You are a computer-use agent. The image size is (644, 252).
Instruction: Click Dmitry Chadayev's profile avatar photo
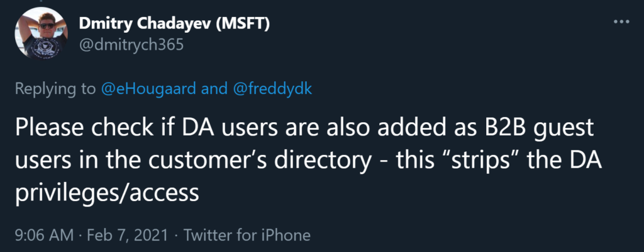41,33
